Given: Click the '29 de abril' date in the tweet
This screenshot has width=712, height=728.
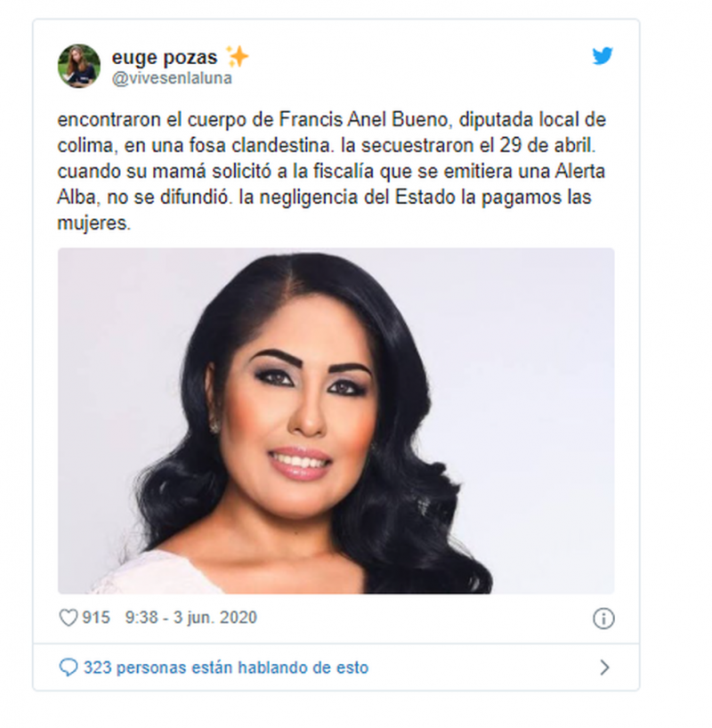Looking at the screenshot, I should (x=547, y=146).
